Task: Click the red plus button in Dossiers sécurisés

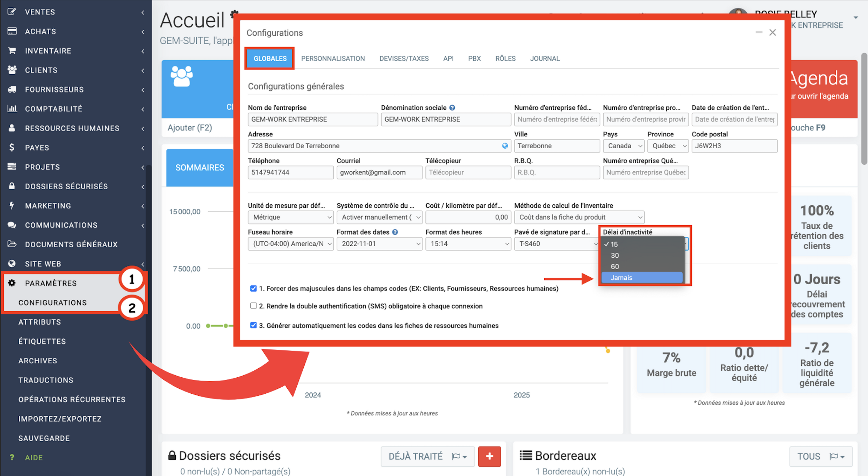Action: 489,456
